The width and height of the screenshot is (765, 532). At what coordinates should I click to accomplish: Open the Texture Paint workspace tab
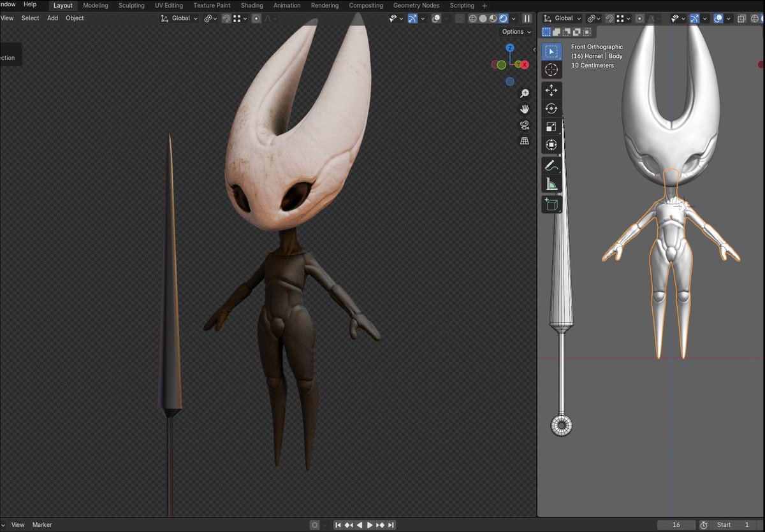tap(212, 6)
